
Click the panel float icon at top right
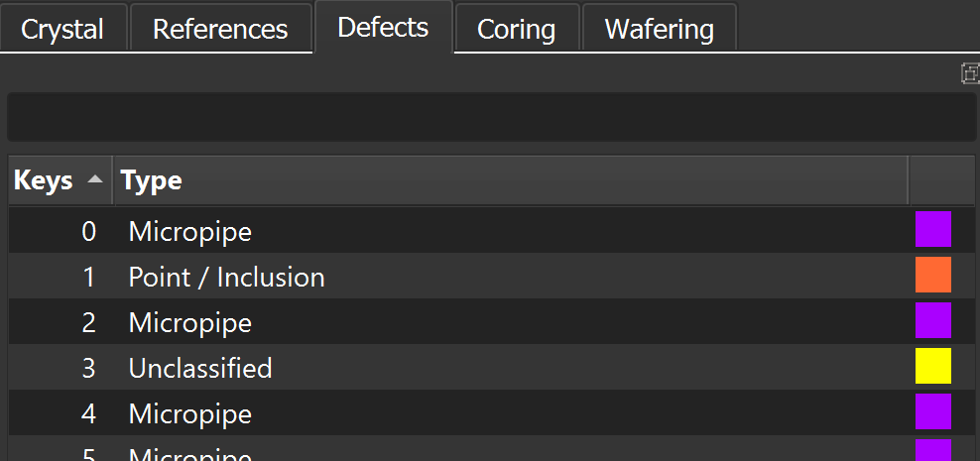tap(971, 73)
